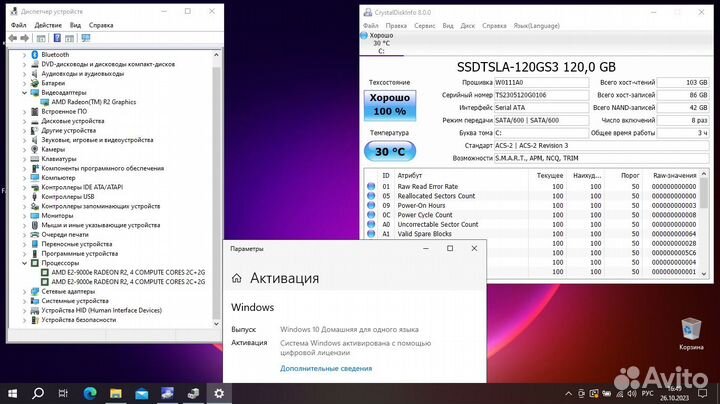Expand the DVD-дисководы node

coord(24,64)
